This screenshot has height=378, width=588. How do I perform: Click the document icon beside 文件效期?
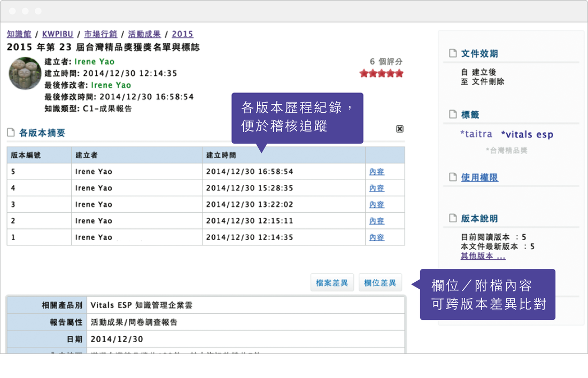coord(453,53)
